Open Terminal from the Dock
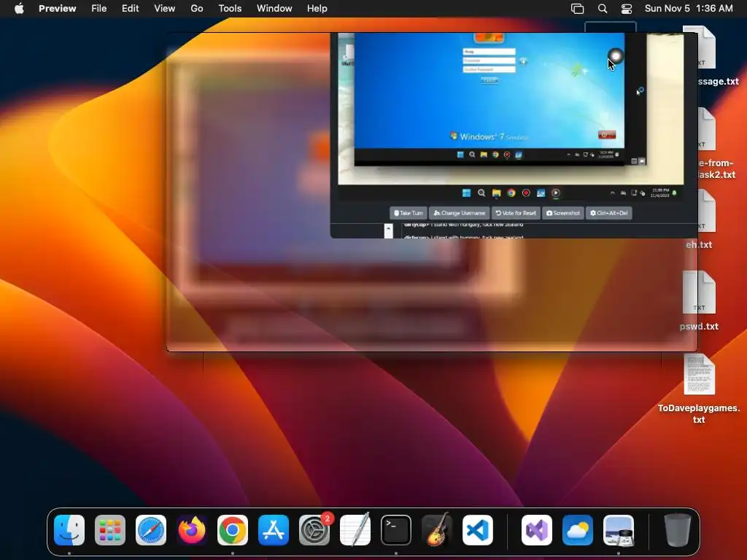Screen dimensions: 747x560 point(396,530)
